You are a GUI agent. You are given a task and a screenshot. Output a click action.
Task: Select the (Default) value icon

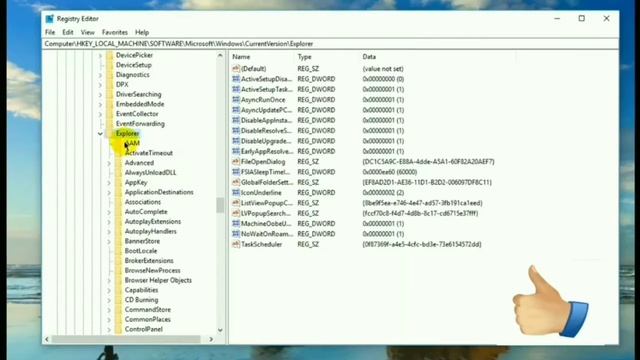tap(236, 69)
